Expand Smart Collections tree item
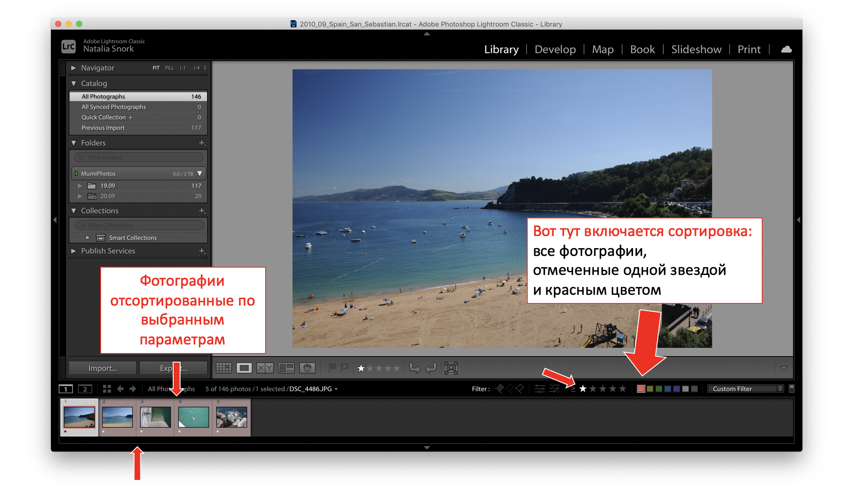Image resolution: width=868 pixels, height=486 pixels. (x=88, y=238)
